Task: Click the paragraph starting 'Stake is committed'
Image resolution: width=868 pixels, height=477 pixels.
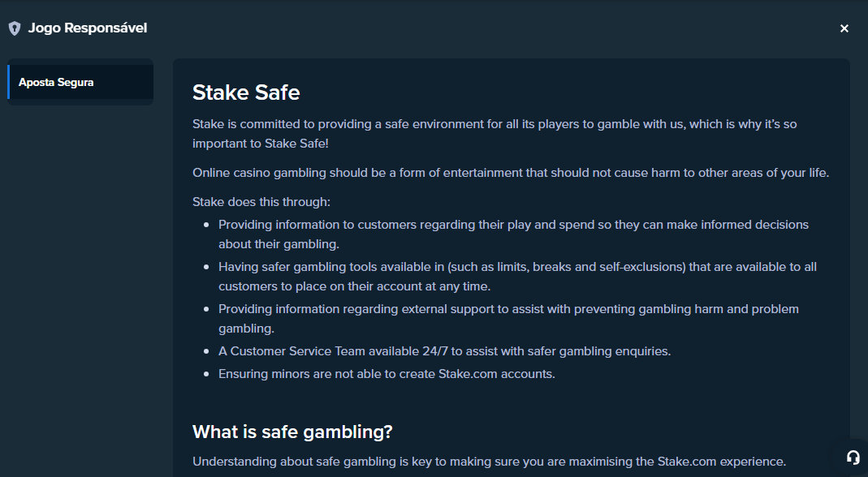Action: [x=494, y=133]
